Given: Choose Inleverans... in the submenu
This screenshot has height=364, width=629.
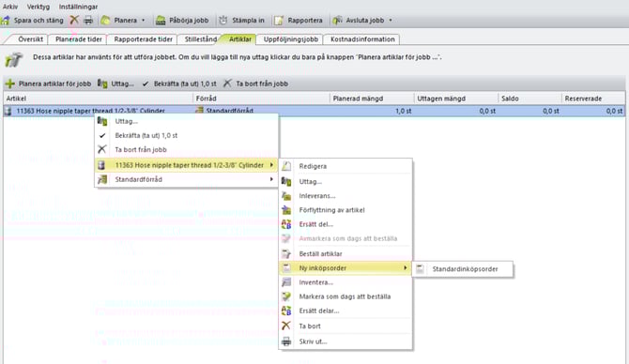Looking at the screenshot, I should click(345, 196).
